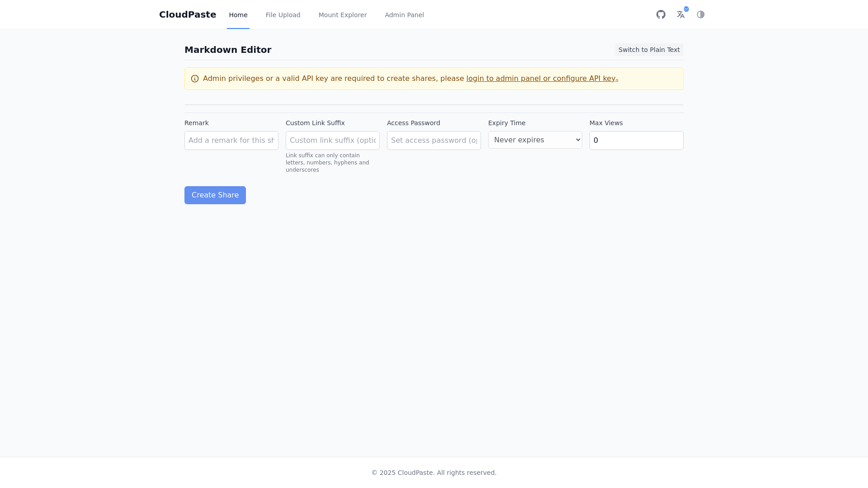Click the Max Views number field
This screenshot has height=488, width=868.
point(637,141)
